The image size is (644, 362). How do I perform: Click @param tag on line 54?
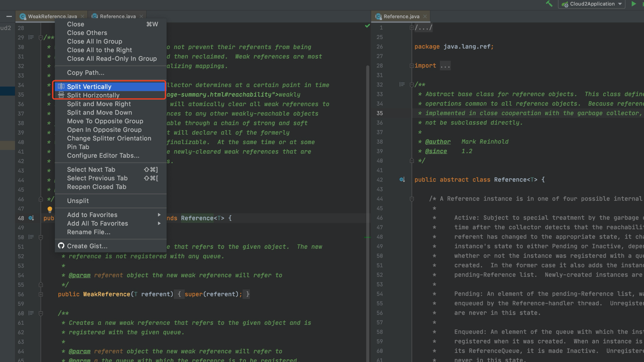pyautogui.click(x=80, y=276)
